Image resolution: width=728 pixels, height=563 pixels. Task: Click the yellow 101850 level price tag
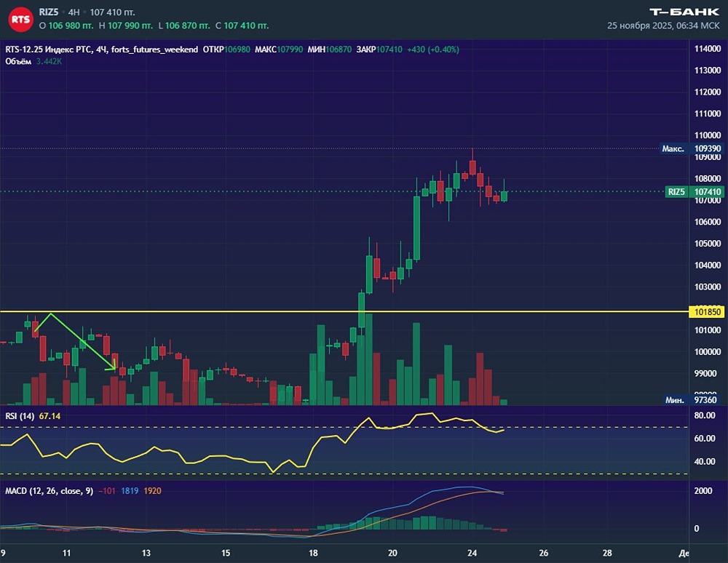pyautogui.click(x=707, y=311)
